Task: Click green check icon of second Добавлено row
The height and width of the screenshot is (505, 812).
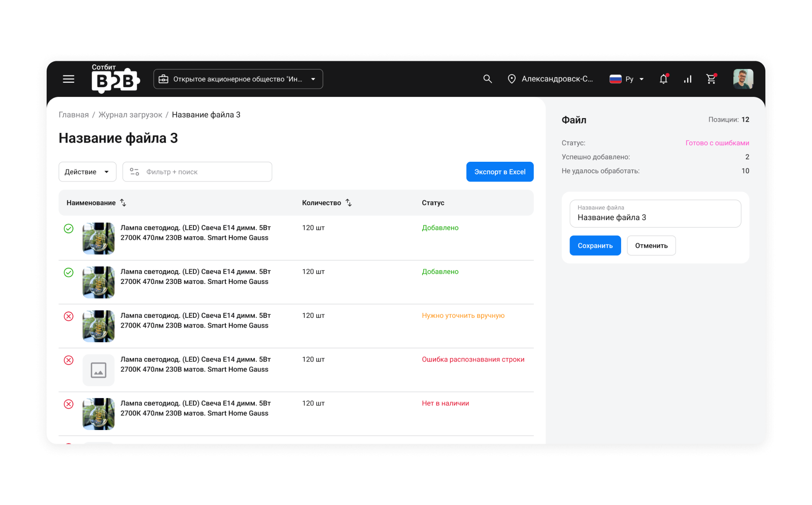Action: coord(69,273)
